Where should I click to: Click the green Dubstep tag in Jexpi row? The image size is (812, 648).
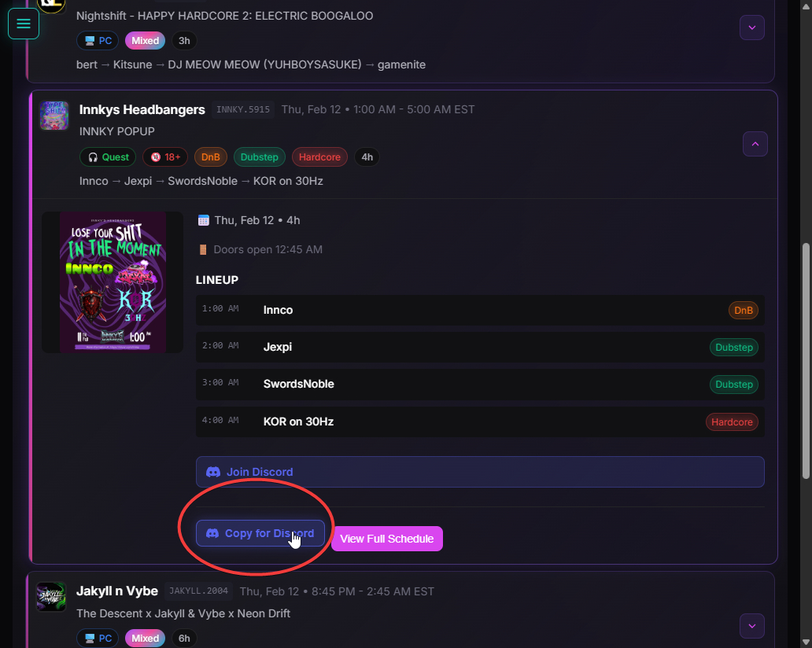[x=733, y=348]
